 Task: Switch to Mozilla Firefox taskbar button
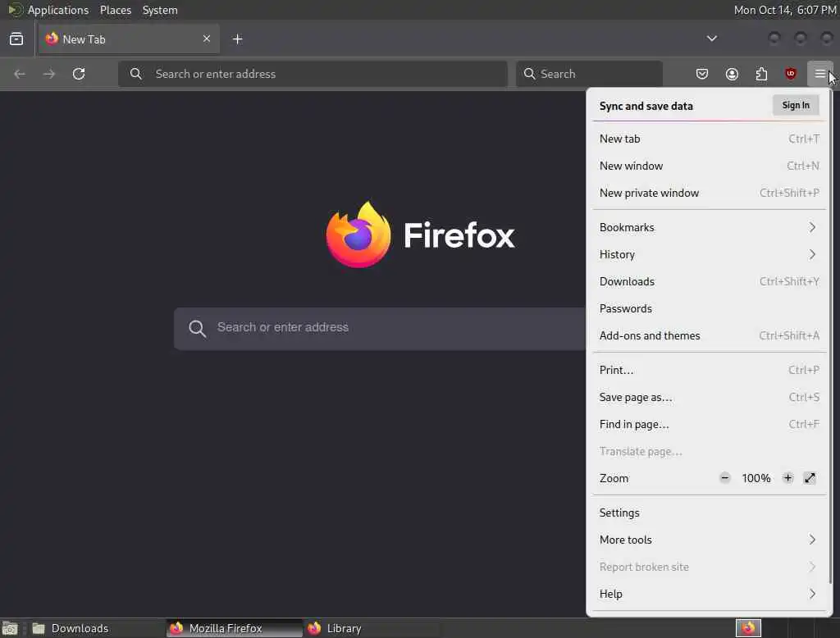pyautogui.click(x=234, y=628)
